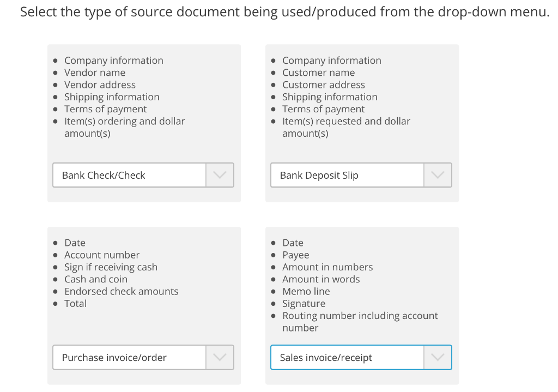
Task: Click the bullet item Sign if receiving cash
Action: [x=111, y=267]
